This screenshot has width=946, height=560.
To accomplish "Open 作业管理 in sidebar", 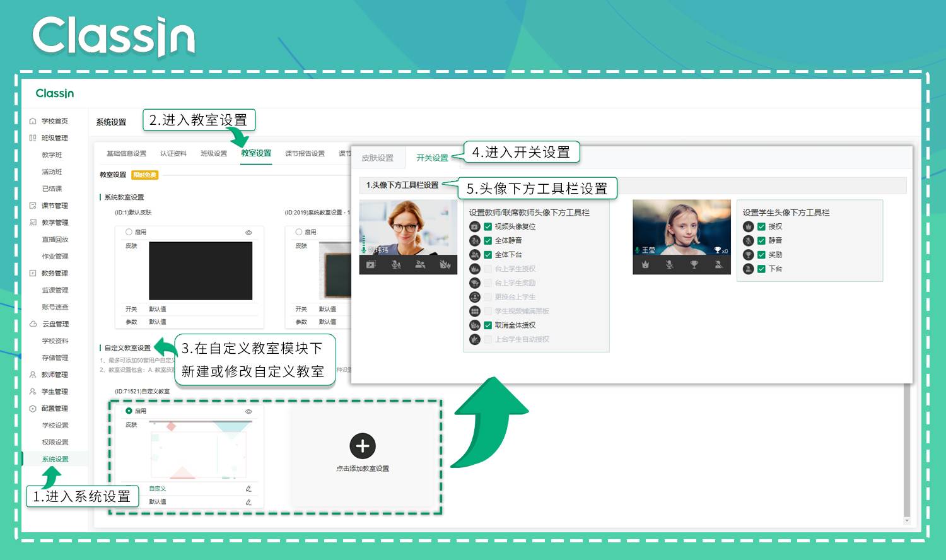I will (55, 257).
